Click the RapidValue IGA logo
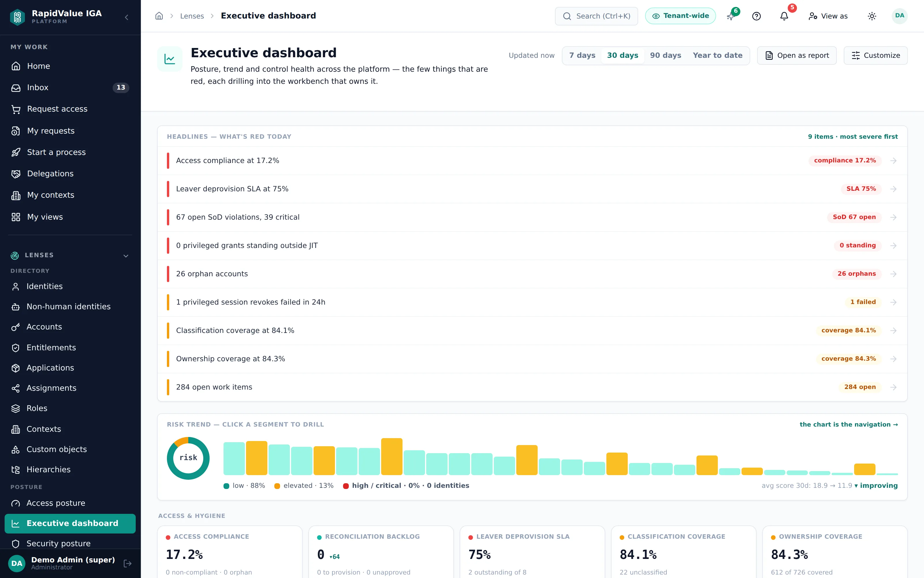 click(17, 17)
